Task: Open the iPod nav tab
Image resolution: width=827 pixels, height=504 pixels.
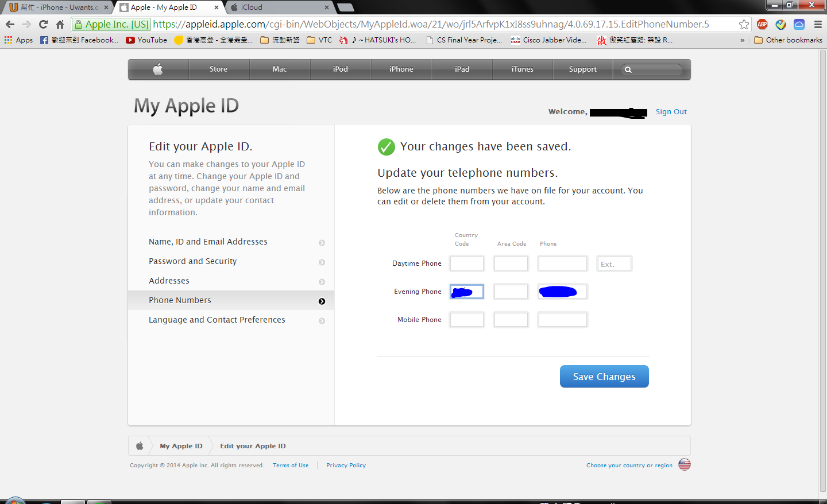Action: [x=341, y=69]
